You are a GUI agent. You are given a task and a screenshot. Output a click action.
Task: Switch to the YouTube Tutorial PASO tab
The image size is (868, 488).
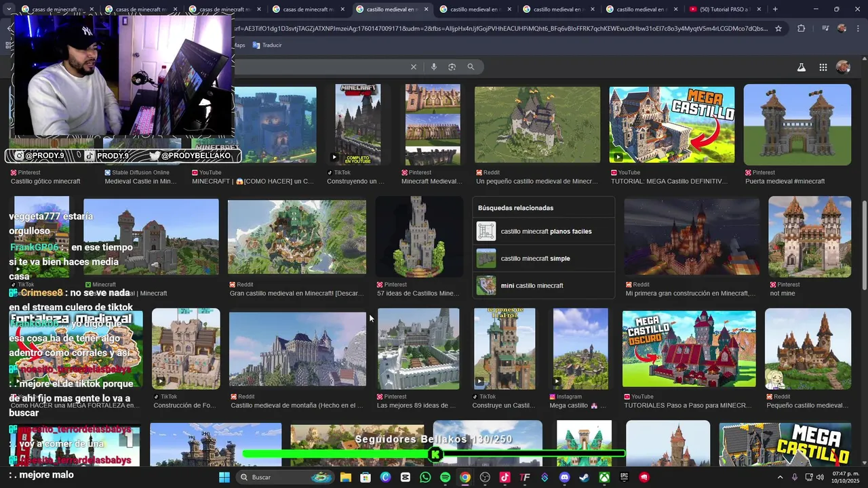pos(724,9)
